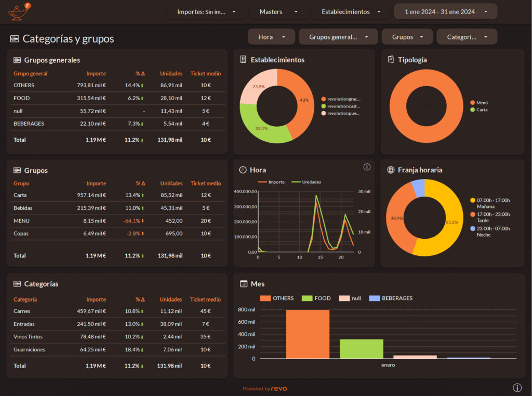The image size is (532, 396).
Task: Click the Mes calendar icon
Action: [244, 284]
